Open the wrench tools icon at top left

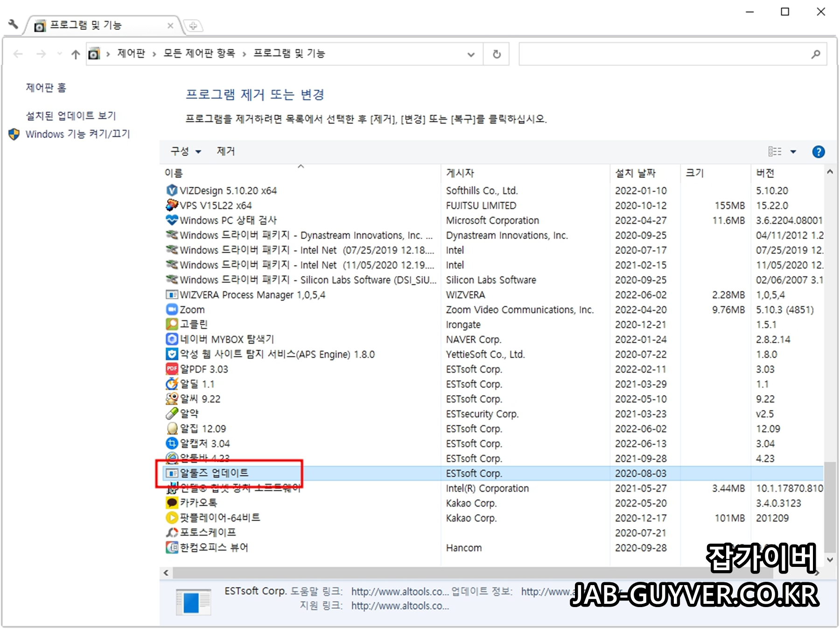point(13,24)
